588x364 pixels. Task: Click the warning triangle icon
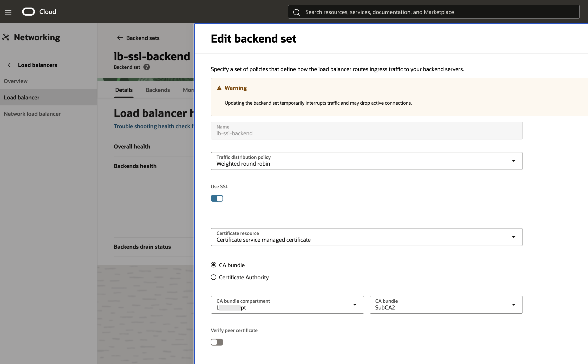[219, 88]
